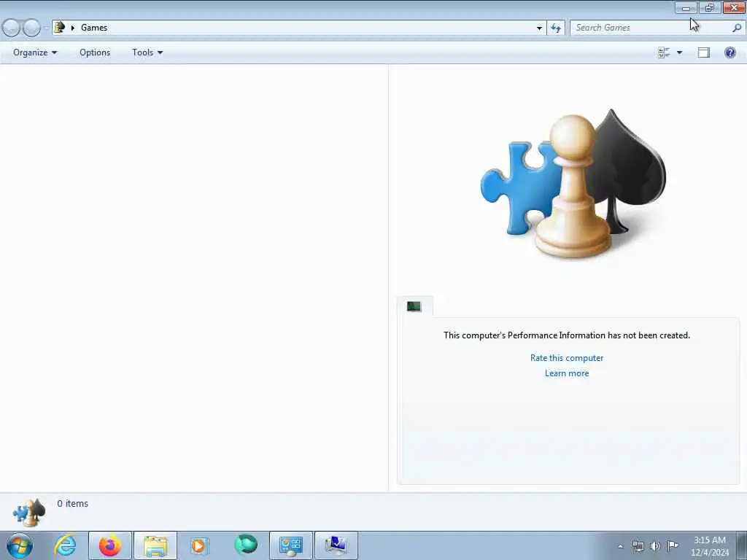The image size is (747, 560).
Task: Click the arrow before Games in address bar
Action: [x=73, y=28]
